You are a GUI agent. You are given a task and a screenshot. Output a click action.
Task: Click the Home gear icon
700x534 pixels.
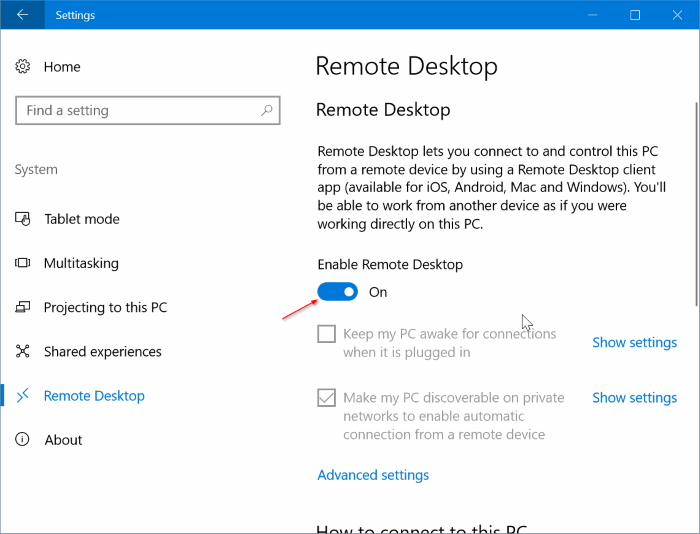[22, 67]
